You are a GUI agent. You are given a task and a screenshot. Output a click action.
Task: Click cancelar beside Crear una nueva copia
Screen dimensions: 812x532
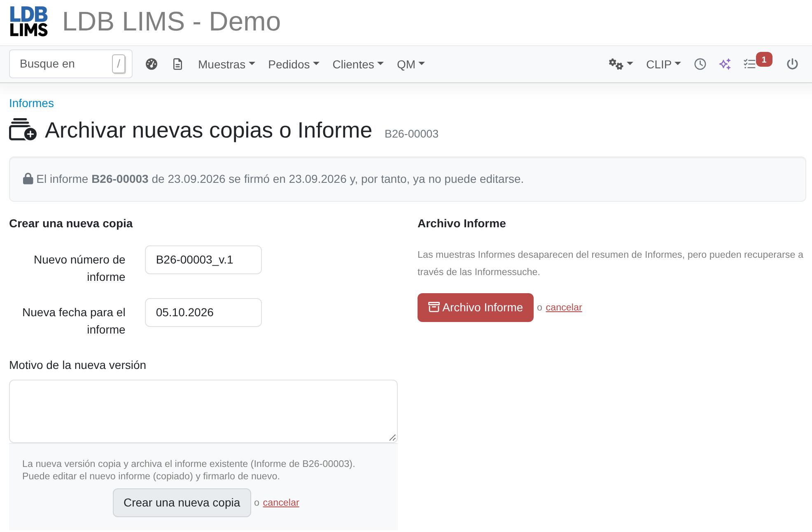click(281, 503)
